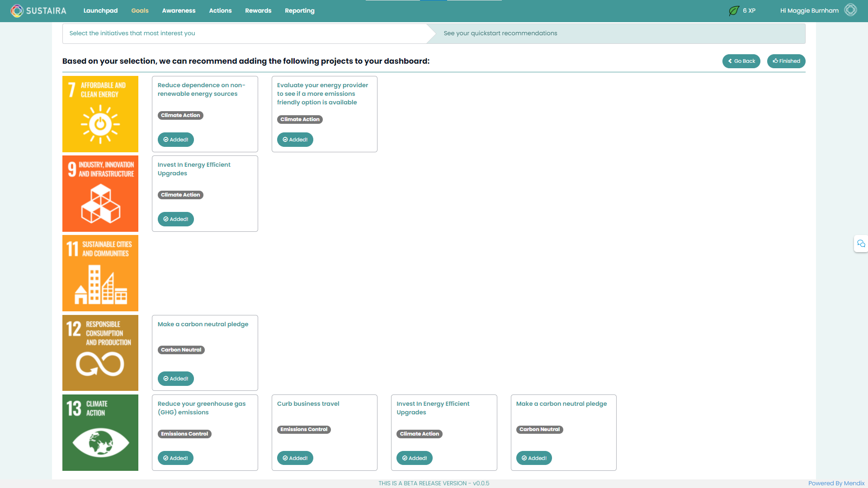
Task: Select Responsible Consumption and Production tile
Action: (100, 353)
